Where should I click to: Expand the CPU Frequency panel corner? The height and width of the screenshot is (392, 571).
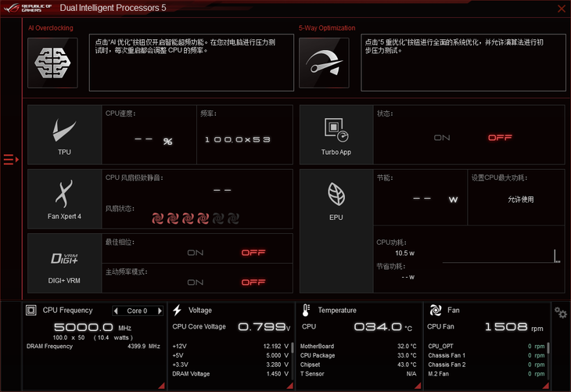point(162,385)
